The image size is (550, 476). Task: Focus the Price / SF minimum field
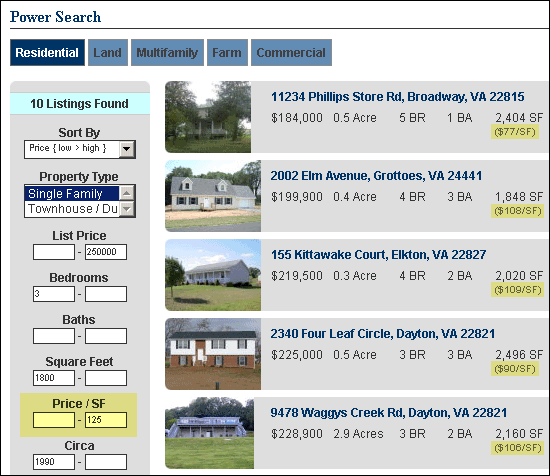(54, 420)
